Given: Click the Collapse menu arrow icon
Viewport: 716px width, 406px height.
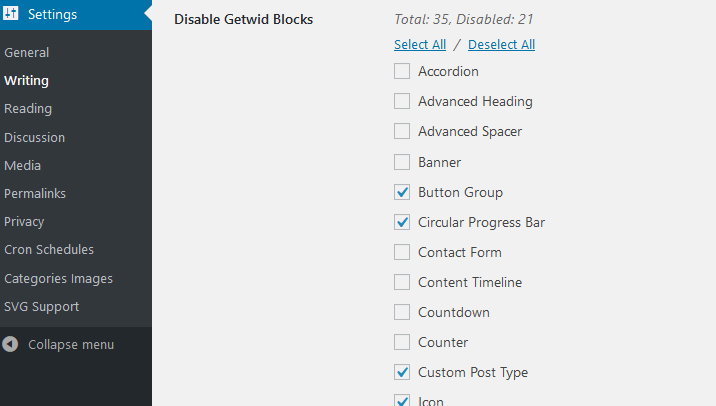Looking at the screenshot, I should (10, 344).
